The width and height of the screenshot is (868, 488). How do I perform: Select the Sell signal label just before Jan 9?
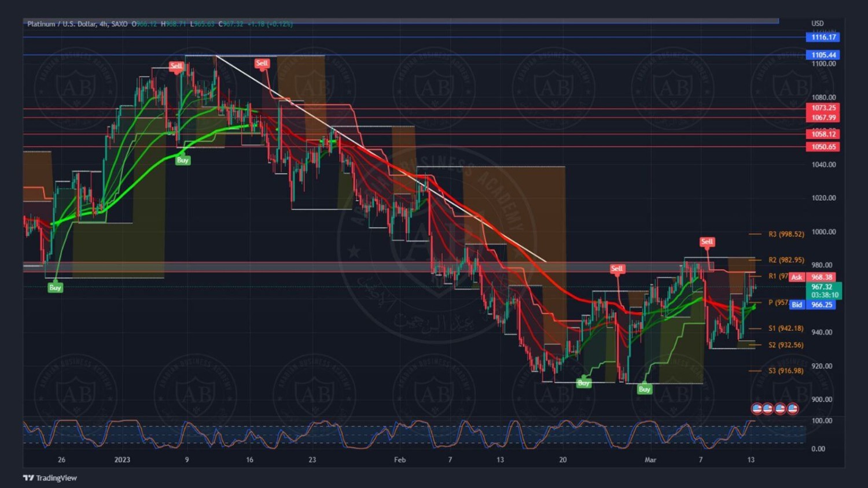(176, 66)
